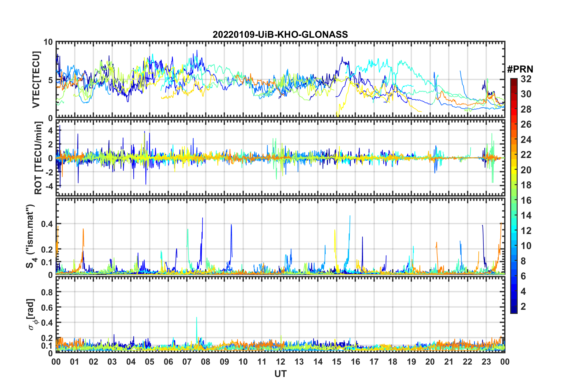Select the 03 hour tick on UT axis
The image size is (561, 392).
tap(112, 362)
